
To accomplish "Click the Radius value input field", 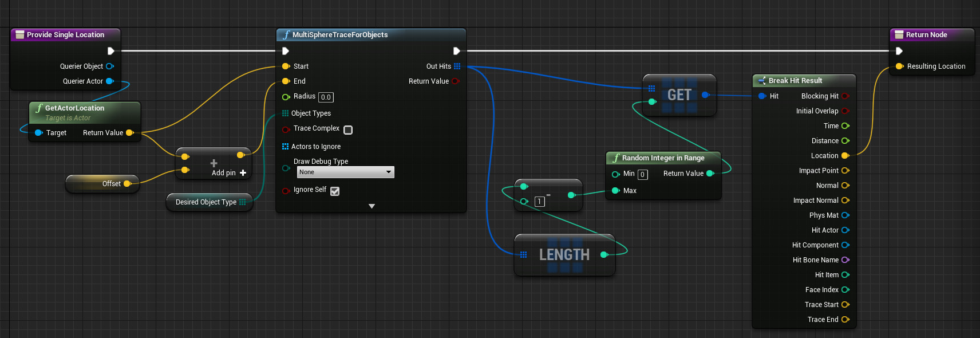I will [326, 97].
